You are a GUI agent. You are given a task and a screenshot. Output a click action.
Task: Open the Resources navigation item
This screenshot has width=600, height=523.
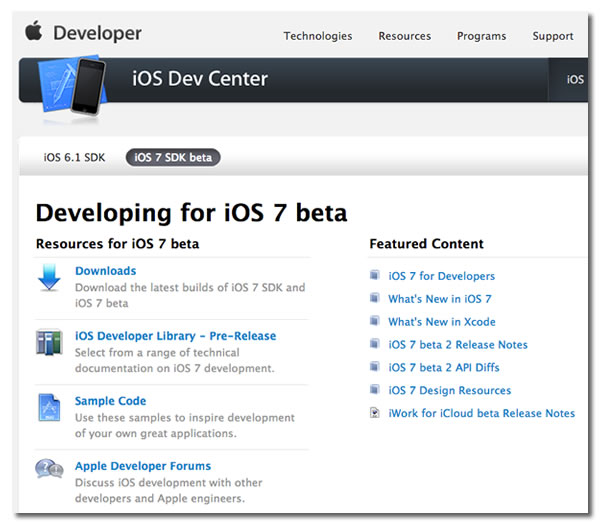[404, 36]
